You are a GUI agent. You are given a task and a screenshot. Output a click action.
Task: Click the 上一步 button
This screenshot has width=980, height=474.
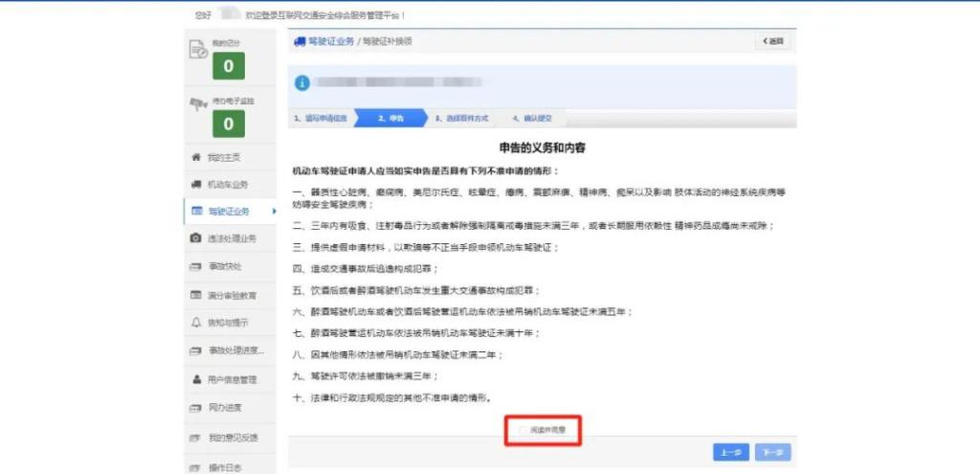(731, 453)
